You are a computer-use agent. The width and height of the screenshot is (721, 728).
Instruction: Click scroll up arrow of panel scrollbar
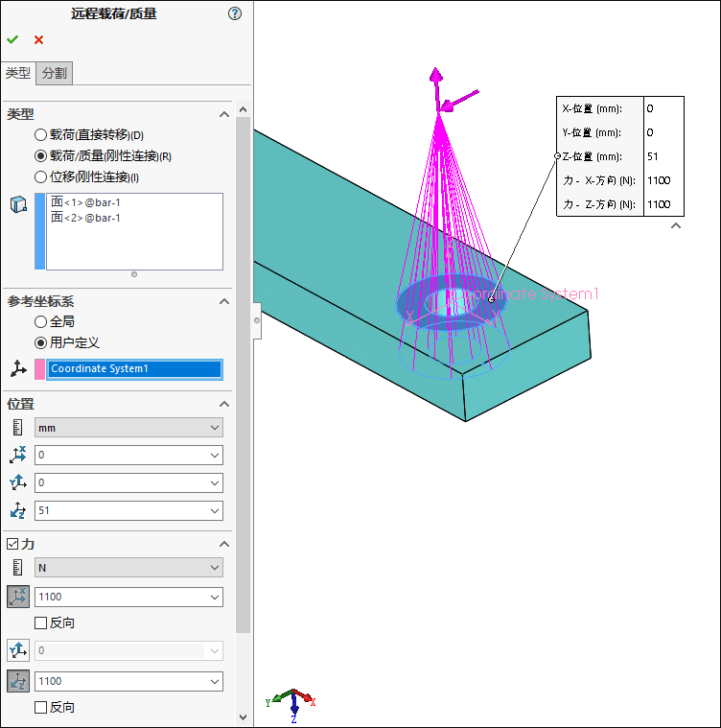tap(244, 110)
